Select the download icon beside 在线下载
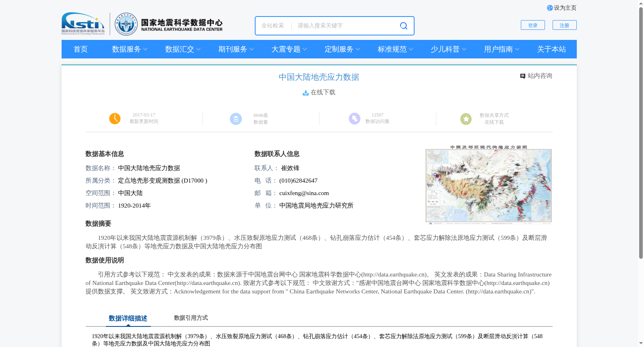 point(306,93)
